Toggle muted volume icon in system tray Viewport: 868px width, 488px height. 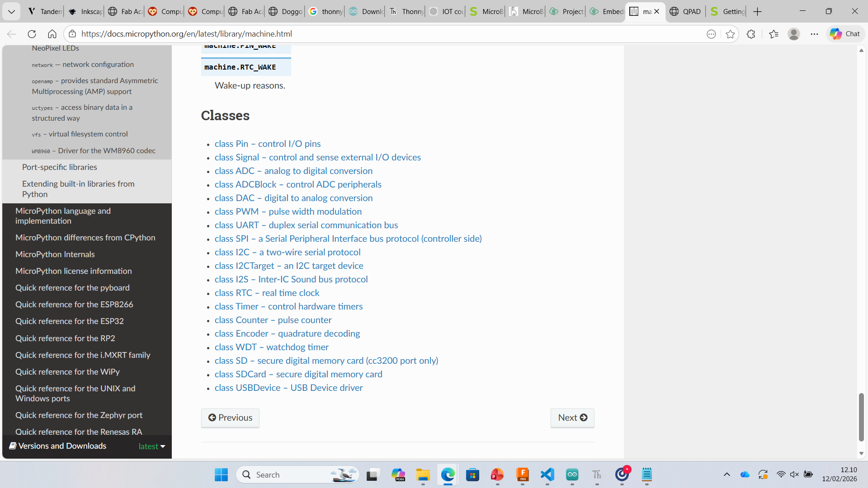[794, 474]
